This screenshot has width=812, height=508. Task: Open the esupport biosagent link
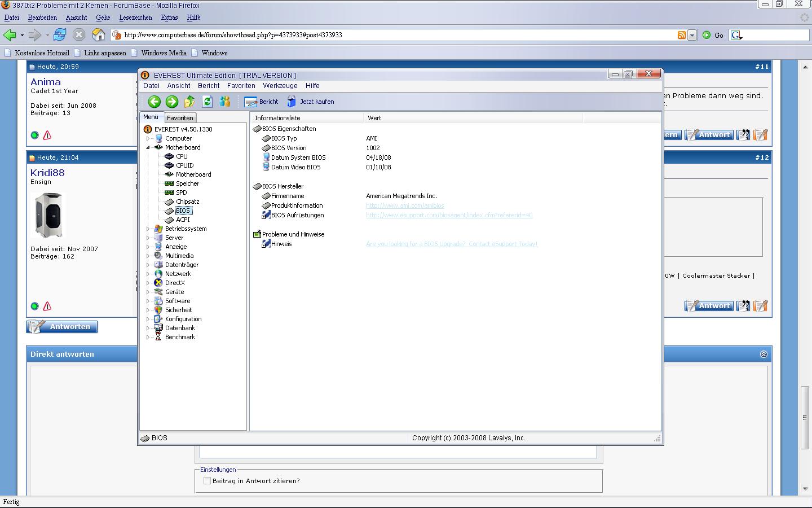pyautogui.click(x=449, y=215)
